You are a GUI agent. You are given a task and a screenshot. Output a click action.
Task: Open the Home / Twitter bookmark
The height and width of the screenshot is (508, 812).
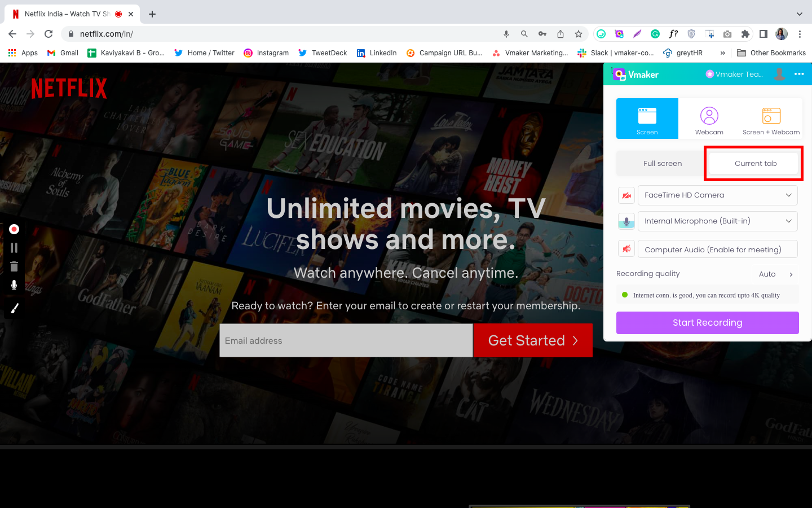pos(204,53)
